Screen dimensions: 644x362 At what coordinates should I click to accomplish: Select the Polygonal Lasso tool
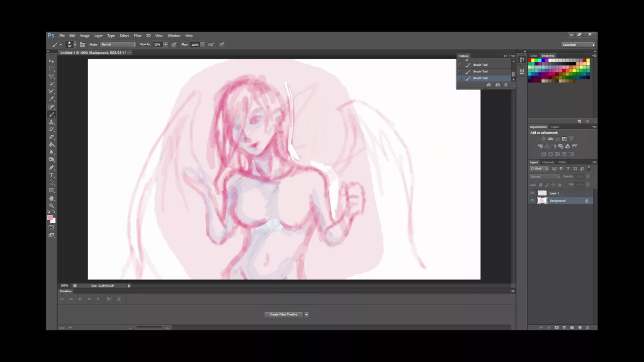pyautogui.click(x=51, y=76)
